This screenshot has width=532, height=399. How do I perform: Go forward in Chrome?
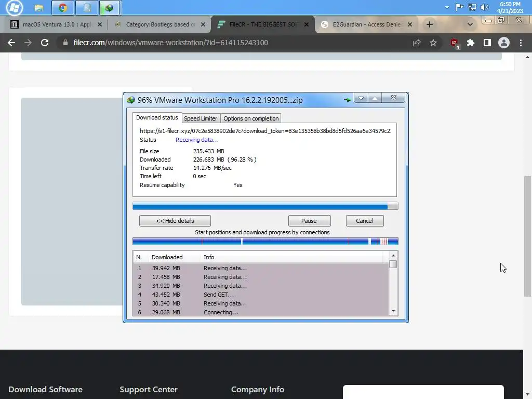coord(28,43)
